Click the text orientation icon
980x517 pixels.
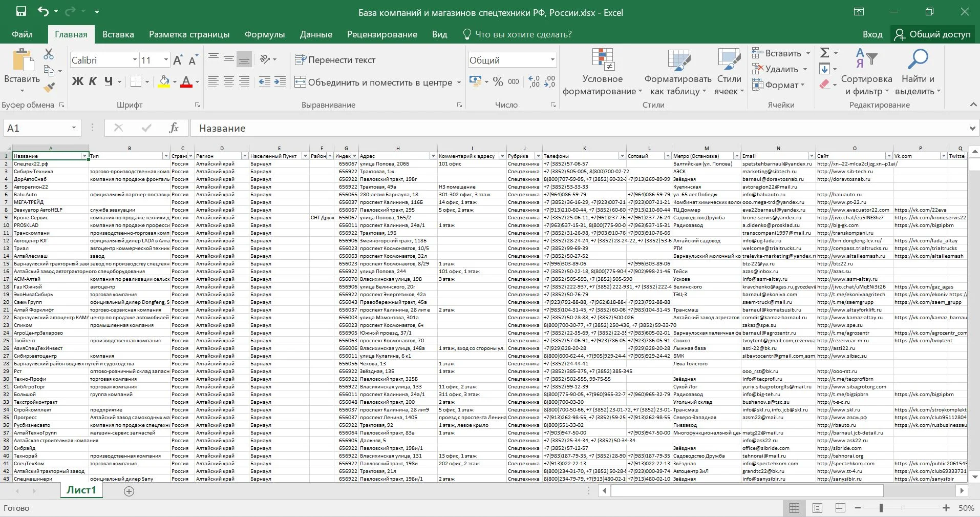pos(265,59)
